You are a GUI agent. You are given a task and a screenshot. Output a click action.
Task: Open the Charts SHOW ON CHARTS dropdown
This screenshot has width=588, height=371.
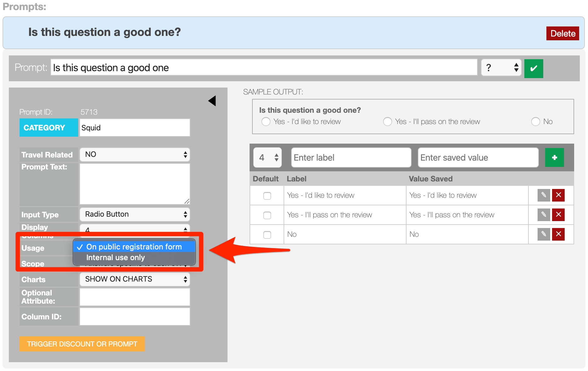(135, 279)
